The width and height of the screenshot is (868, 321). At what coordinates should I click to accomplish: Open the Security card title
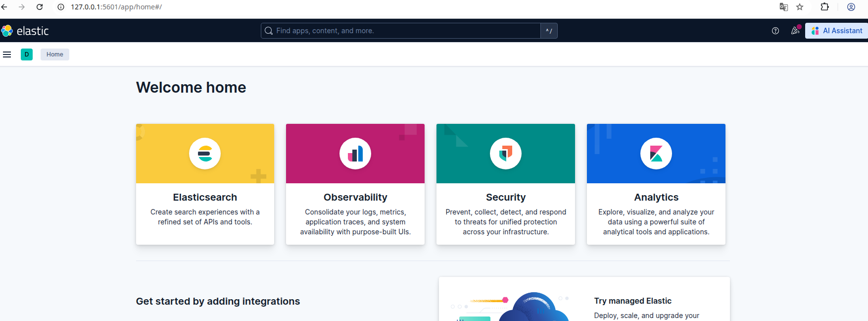(x=506, y=197)
